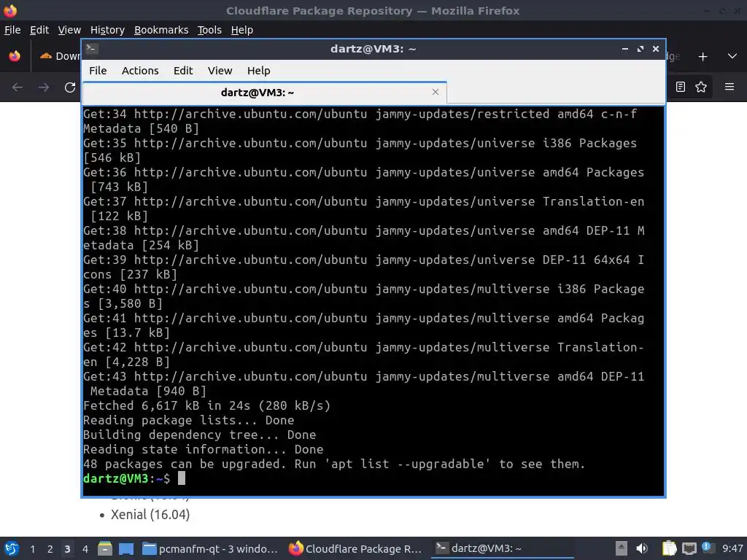Switch to desktop 4
Image resolution: width=747 pixels, height=560 pixels.
click(x=85, y=549)
